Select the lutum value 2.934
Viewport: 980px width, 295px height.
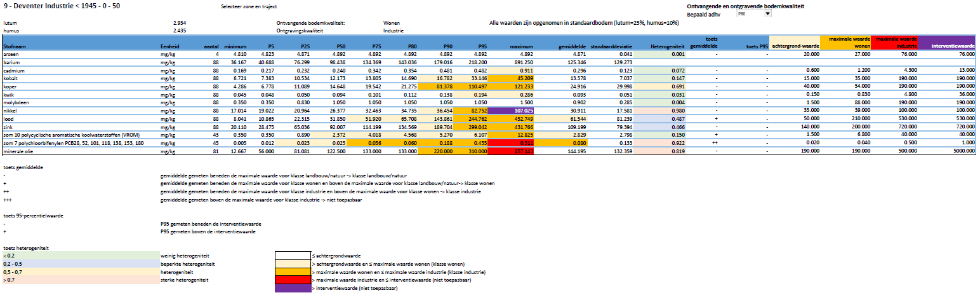(x=180, y=22)
